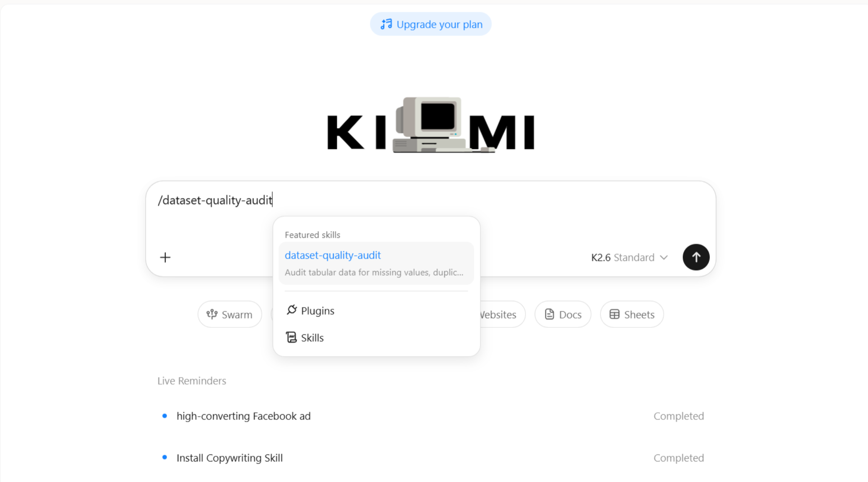Open the K2.6 Standard model selector
Screen dimensions: 868x482
pos(629,258)
